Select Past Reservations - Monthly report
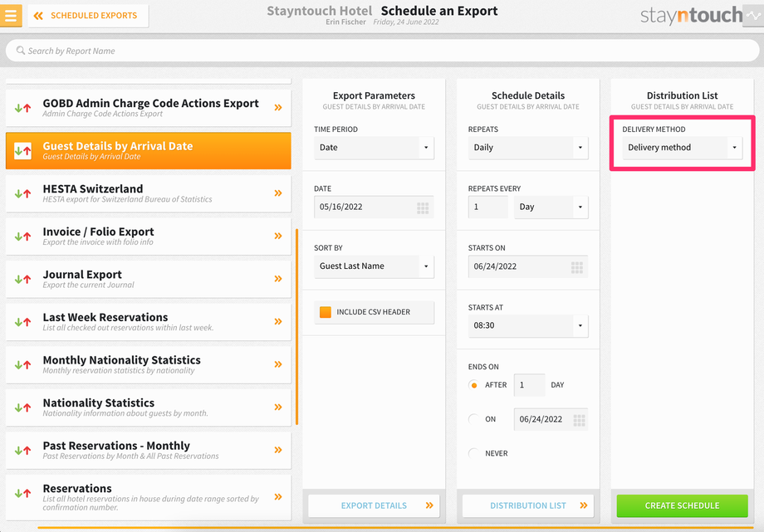Image resolution: width=764 pixels, height=532 pixels. 148,450
